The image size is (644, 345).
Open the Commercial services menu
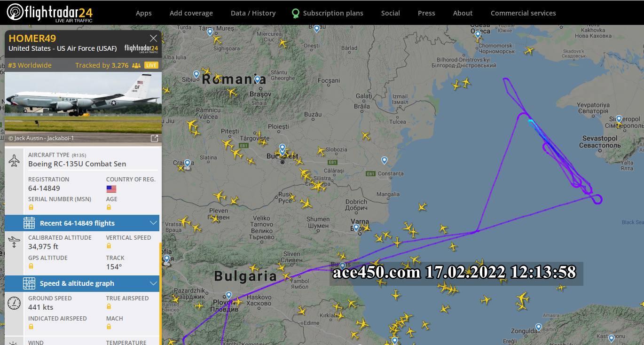523,13
